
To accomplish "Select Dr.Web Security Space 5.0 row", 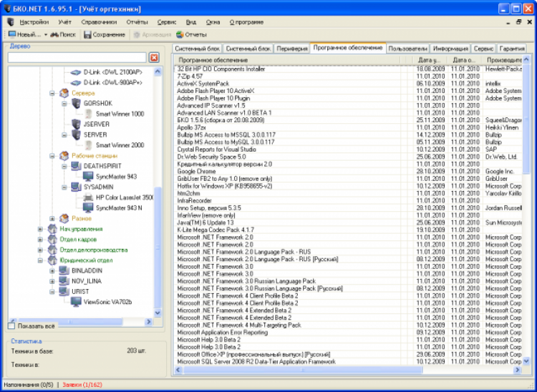I will pyautogui.click(x=348, y=157).
